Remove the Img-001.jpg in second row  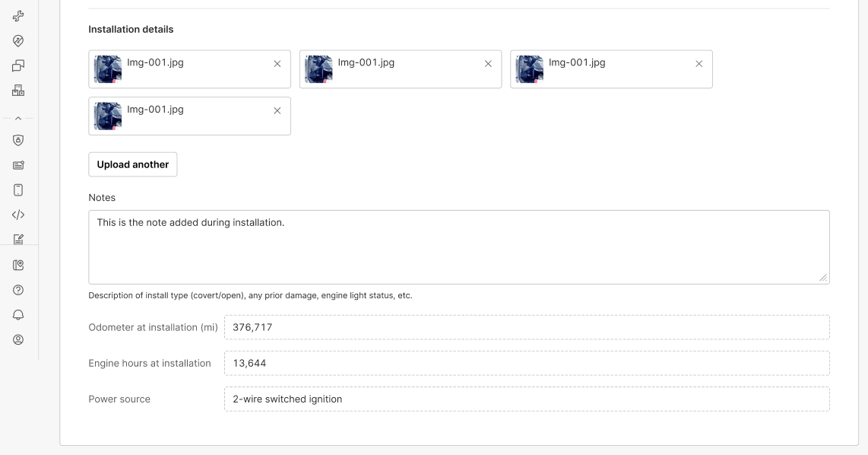277,111
